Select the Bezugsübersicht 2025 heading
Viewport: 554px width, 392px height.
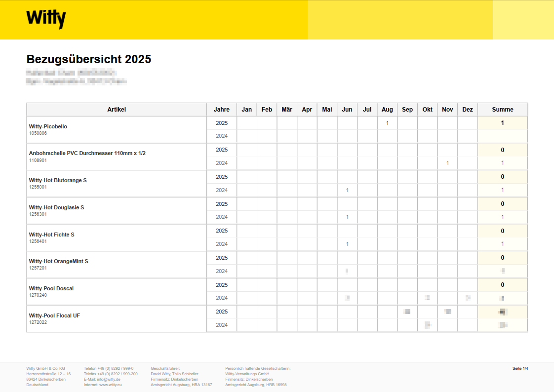click(89, 59)
